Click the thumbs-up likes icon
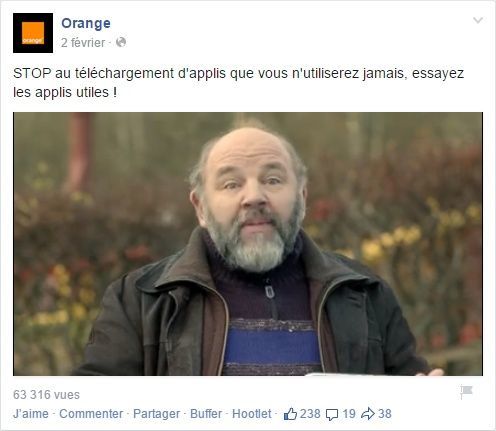 290,414
